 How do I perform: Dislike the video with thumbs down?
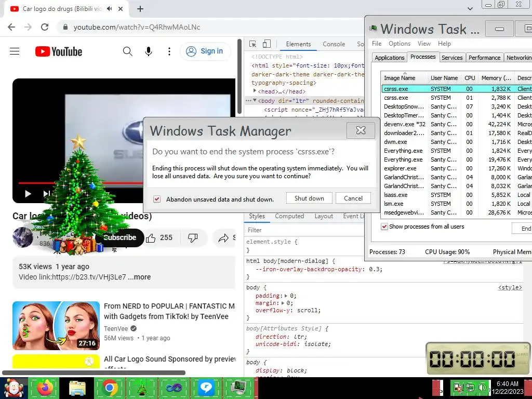[x=193, y=237]
